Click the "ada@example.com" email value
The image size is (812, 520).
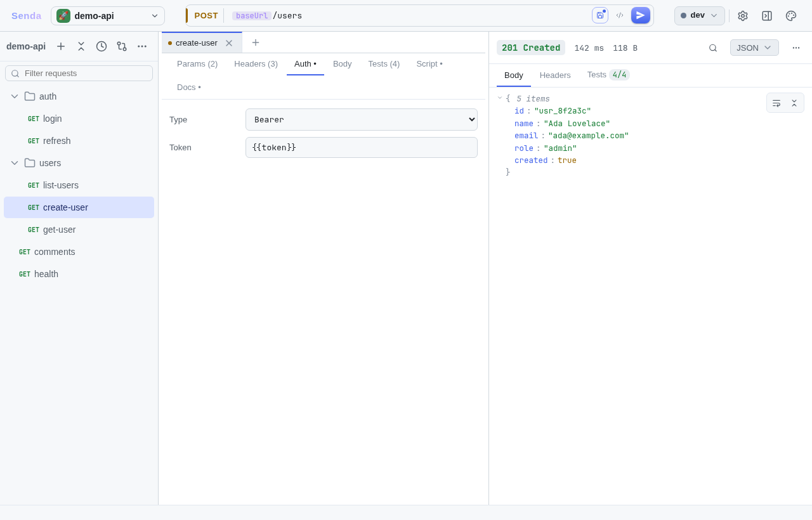589,136
